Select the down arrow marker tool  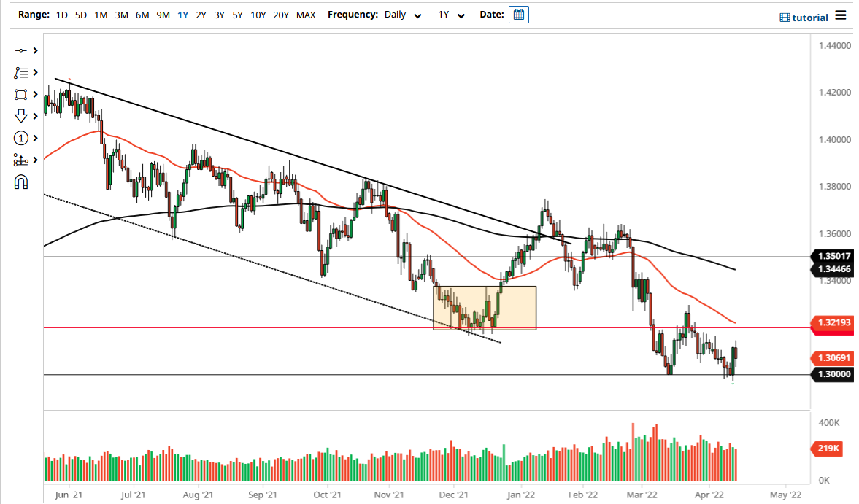(x=21, y=116)
